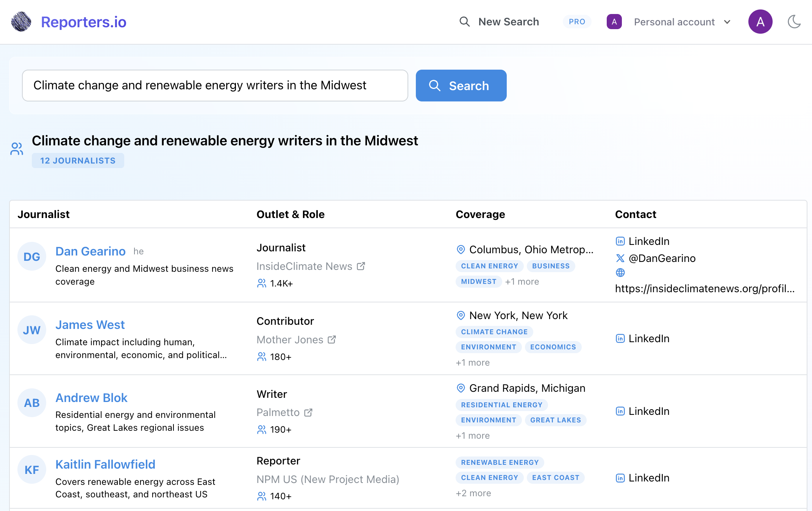Open the @DanGearino X profile
812x511 pixels.
662,258
